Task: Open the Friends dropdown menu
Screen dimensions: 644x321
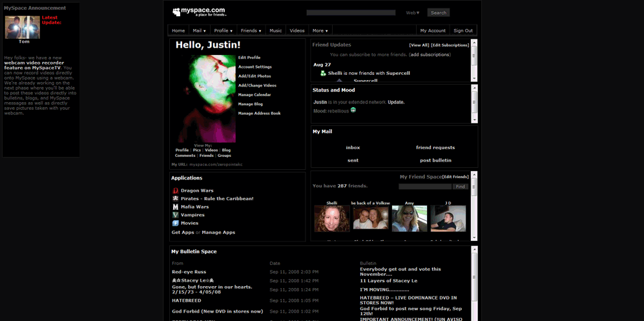Action: pos(251,31)
